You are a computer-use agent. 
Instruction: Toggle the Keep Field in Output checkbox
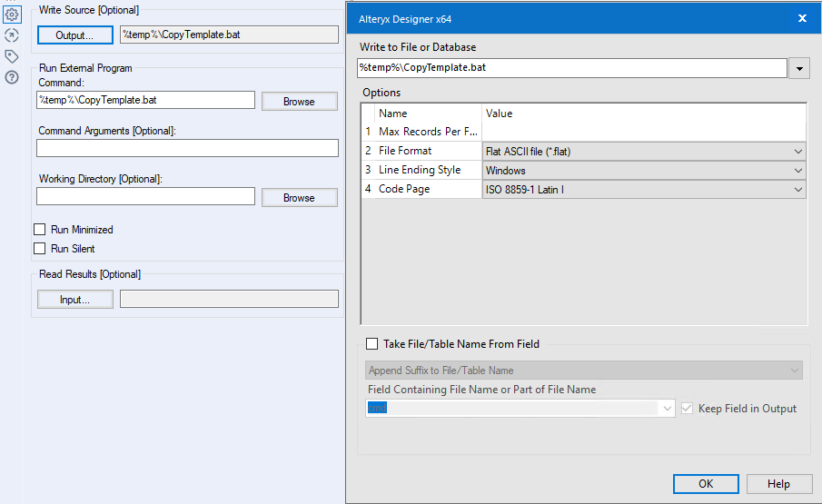(x=687, y=409)
